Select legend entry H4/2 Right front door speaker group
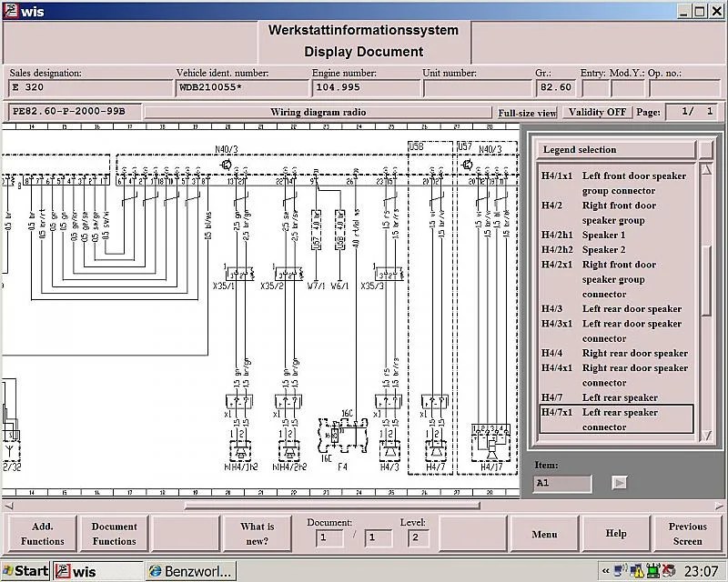The image size is (728, 582). click(617, 213)
